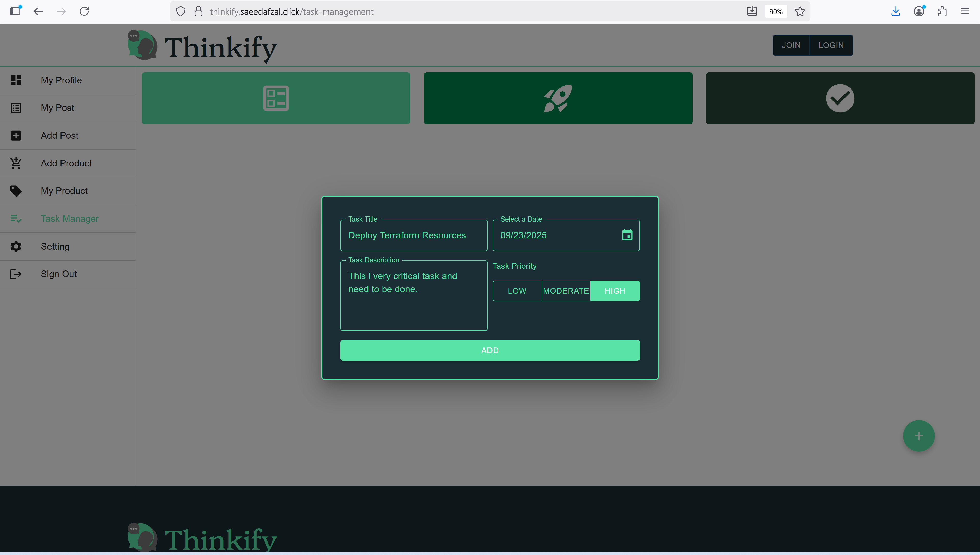Viewport: 980px width, 555px height.
Task: Open the calendar date picker
Action: pyautogui.click(x=628, y=235)
